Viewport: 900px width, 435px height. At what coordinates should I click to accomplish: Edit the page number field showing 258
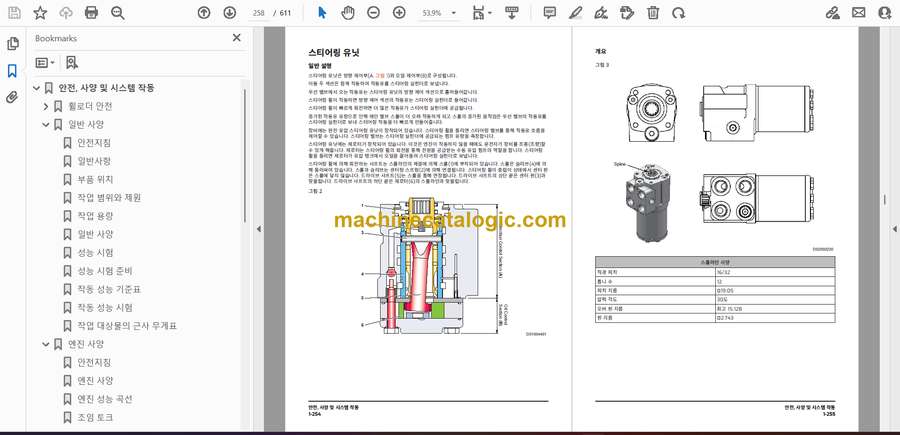[258, 13]
